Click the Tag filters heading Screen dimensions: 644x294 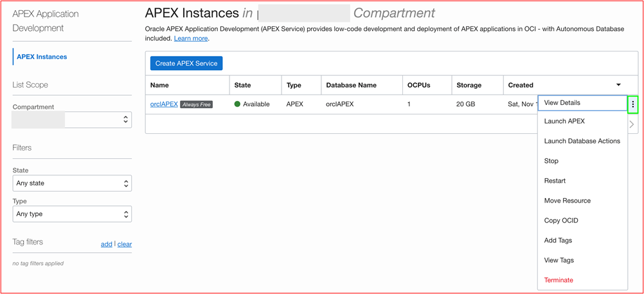(28, 242)
